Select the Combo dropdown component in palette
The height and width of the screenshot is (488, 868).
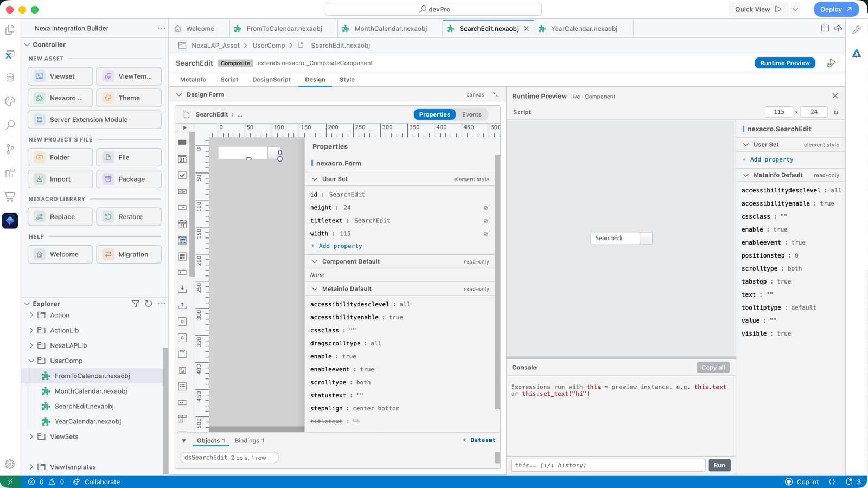(182, 208)
